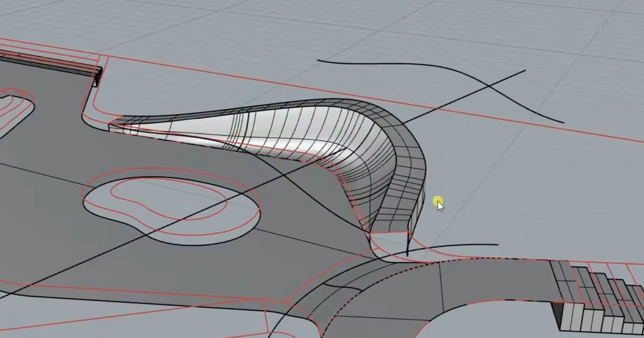Select the innermost red kidney-shaped curve
Image resolution: width=644 pixels, height=338 pixels.
169,198
